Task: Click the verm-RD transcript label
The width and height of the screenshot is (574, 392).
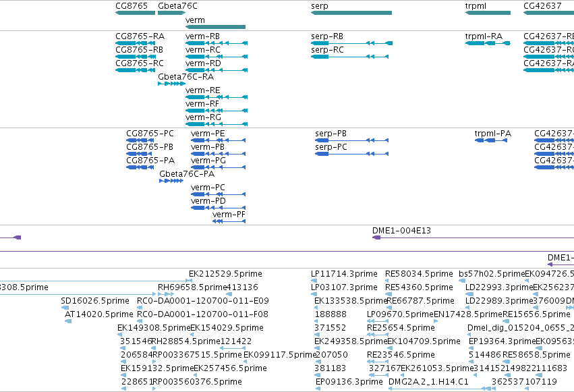Action: (x=203, y=63)
